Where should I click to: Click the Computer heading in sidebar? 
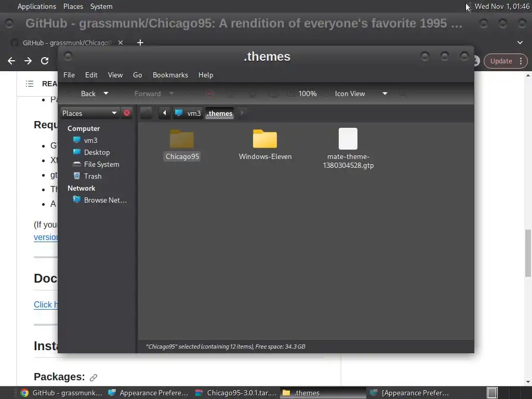(84, 128)
